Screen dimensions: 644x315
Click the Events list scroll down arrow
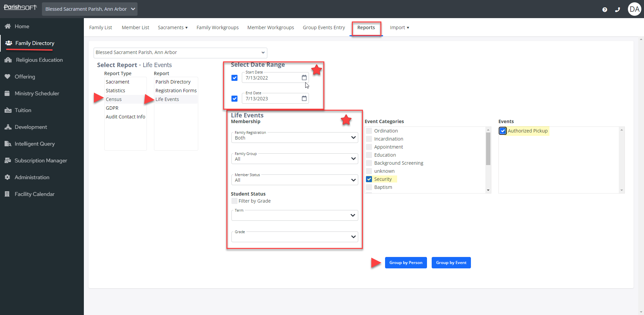pyautogui.click(x=622, y=190)
